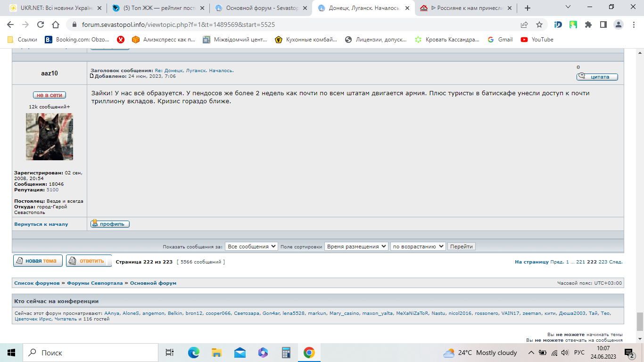The width and height of the screenshot is (644, 362).
Task: Go to the browser home page icon
Action: [56, 25]
